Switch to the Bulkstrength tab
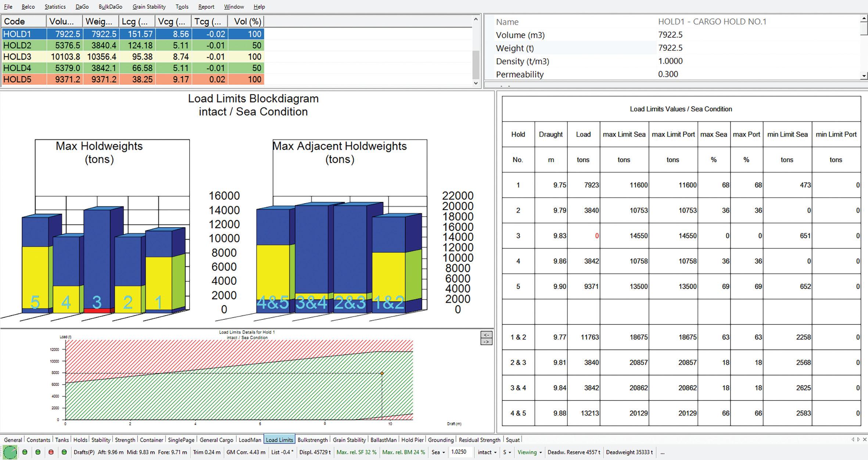The width and height of the screenshot is (868, 460). 312,439
